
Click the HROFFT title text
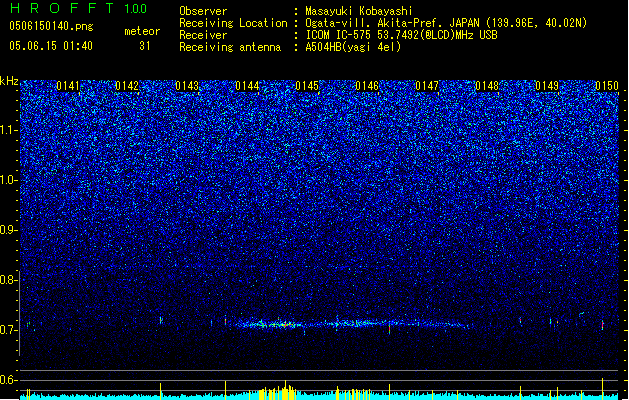click(62, 8)
